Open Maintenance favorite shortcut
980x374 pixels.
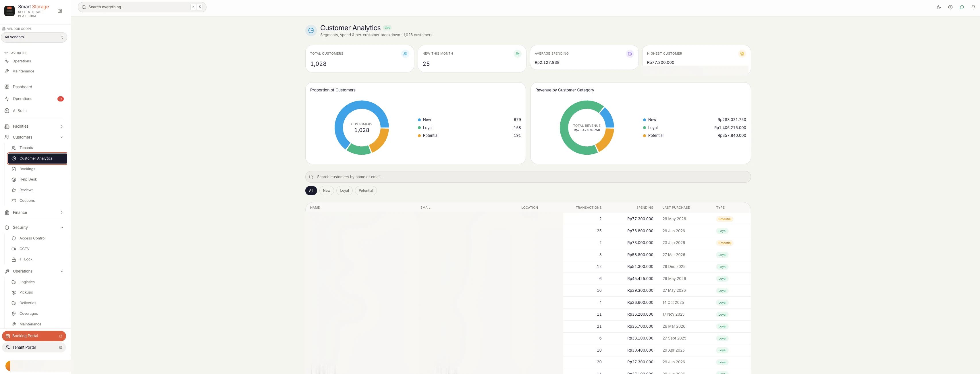(x=34, y=71)
